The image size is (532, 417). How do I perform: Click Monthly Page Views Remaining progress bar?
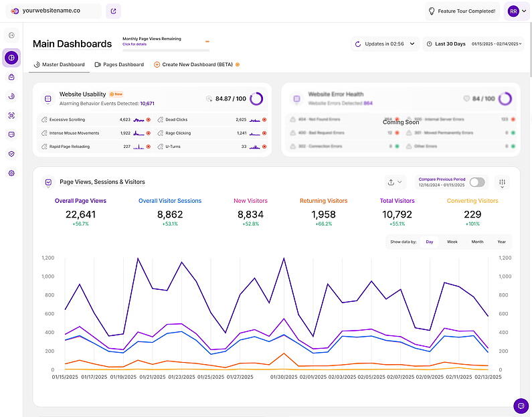click(166, 50)
